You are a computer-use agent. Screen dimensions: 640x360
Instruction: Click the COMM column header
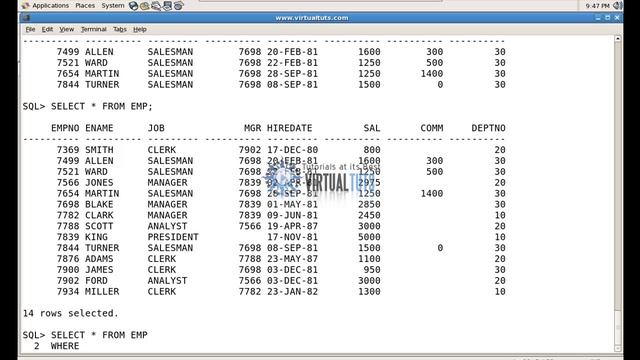tap(432, 128)
